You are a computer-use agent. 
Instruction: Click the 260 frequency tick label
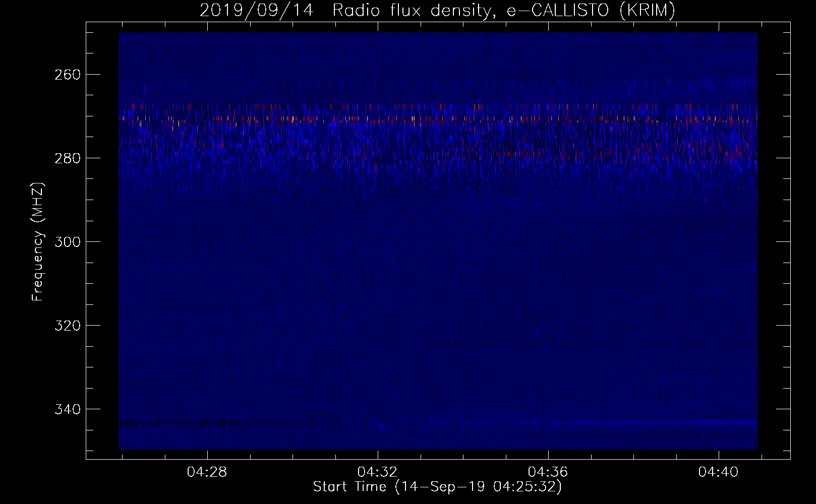click(67, 75)
